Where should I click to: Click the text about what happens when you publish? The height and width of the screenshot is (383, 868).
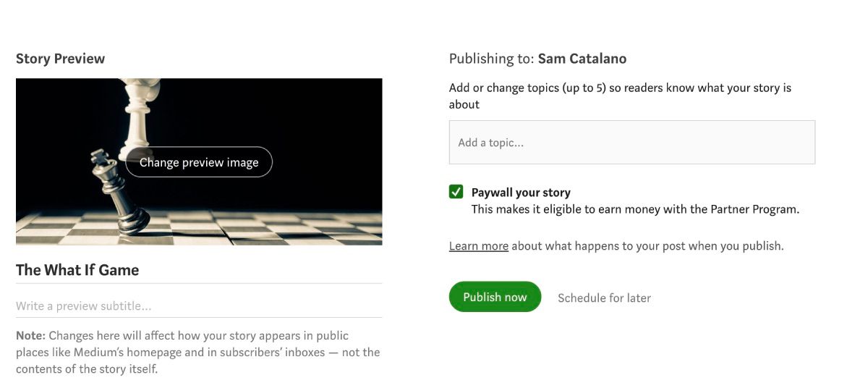click(x=647, y=246)
